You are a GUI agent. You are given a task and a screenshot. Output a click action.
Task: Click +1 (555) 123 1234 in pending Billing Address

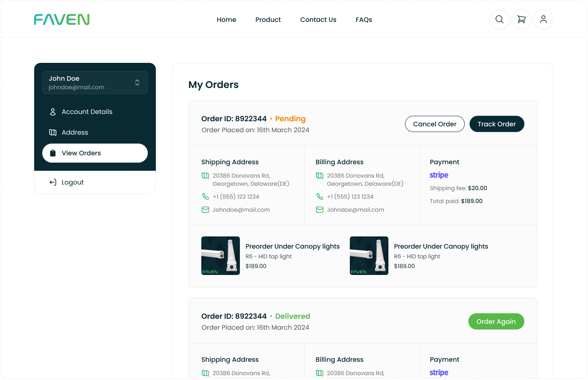(x=350, y=197)
